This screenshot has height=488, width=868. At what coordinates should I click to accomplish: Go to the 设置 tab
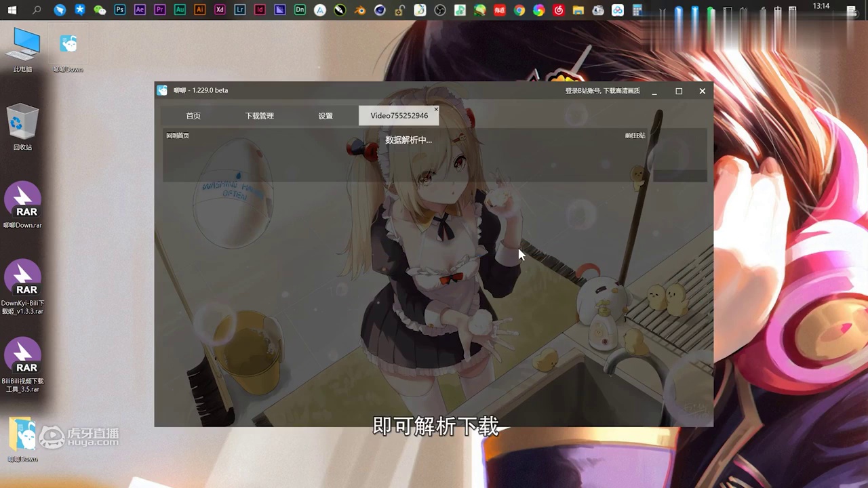325,116
